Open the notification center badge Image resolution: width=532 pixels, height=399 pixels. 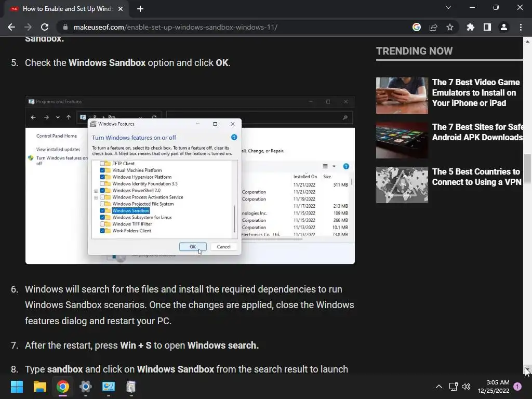pyautogui.click(x=517, y=387)
